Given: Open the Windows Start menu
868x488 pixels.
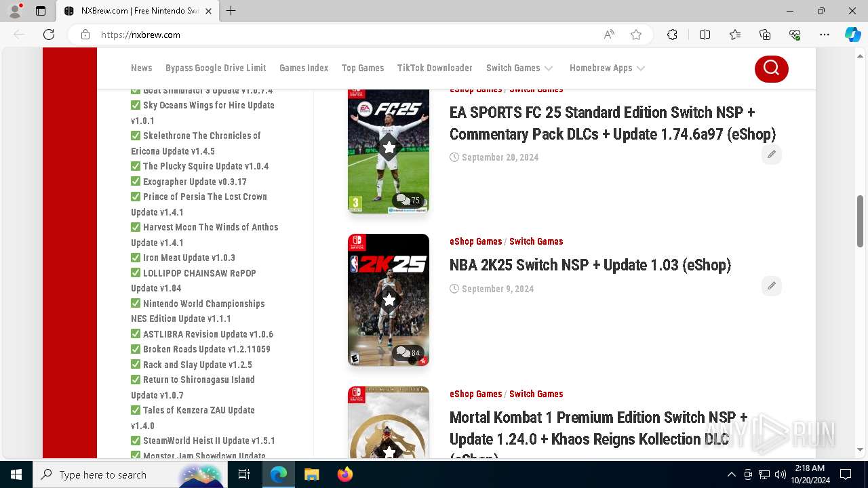Looking at the screenshot, I should click(16, 474).
